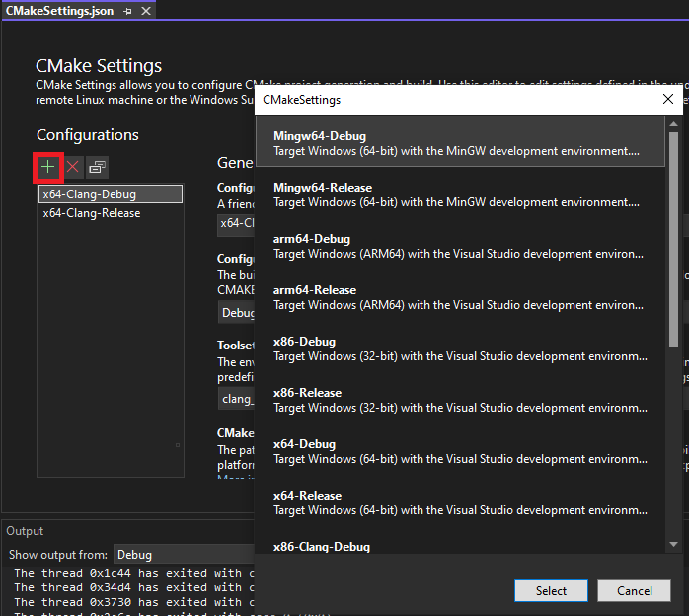This screenshot has width=689, height=616.
Task: Click the Cancel button
Action: pos(634,591)
